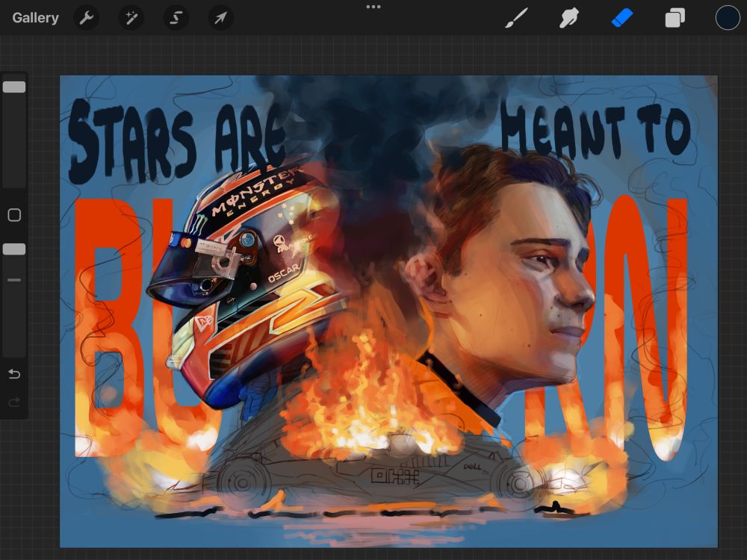The image size is (747, 560).
Task: Open the Adjustments magic wand menu
Action: click(131, 18)
